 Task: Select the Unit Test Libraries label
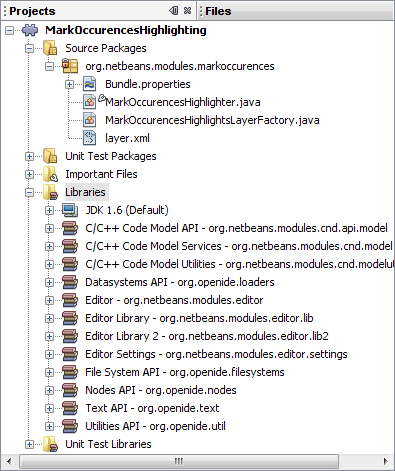[108, 444]
